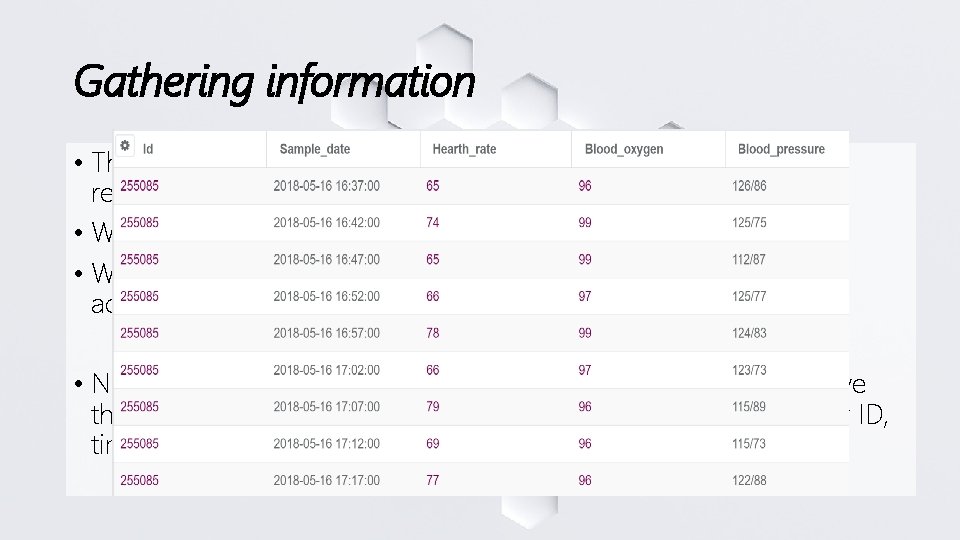The height and width of the screenshot is (540, 960).
Task: Click blood oxygen 96 in the 17:12:00 row
Action: click(x=585, y=443)
